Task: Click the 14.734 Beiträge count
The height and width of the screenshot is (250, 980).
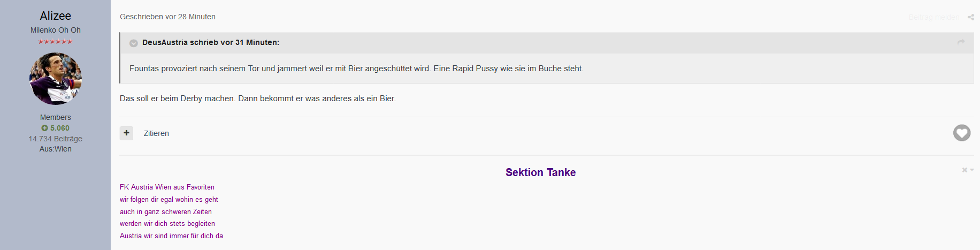Action: 55,139
